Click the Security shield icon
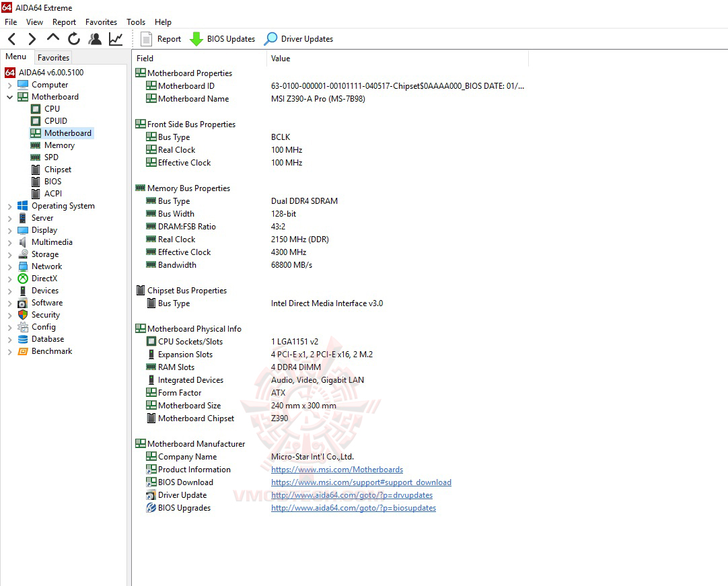The height and width of the screenshot is (586, 728). coord(23,315)
